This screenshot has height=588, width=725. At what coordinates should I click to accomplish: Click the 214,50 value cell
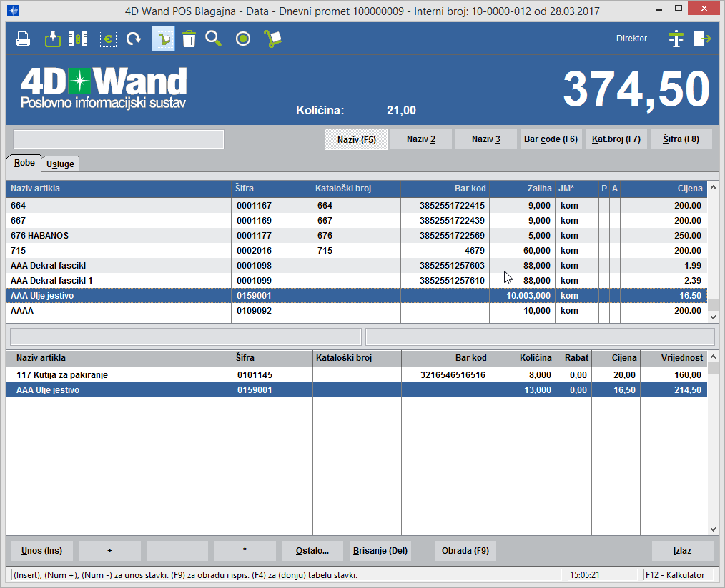coord(674,390)
